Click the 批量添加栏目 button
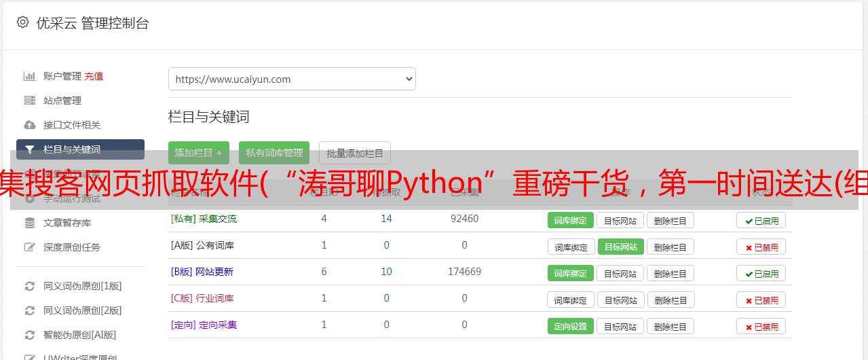 click(355, 153)
